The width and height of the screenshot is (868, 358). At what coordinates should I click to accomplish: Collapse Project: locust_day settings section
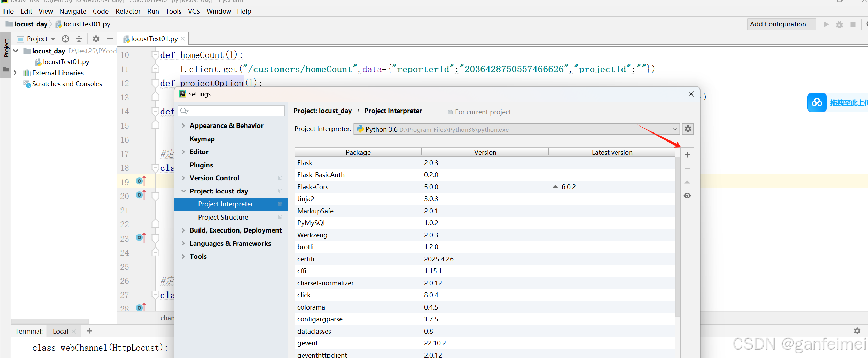tap(183, 191)
